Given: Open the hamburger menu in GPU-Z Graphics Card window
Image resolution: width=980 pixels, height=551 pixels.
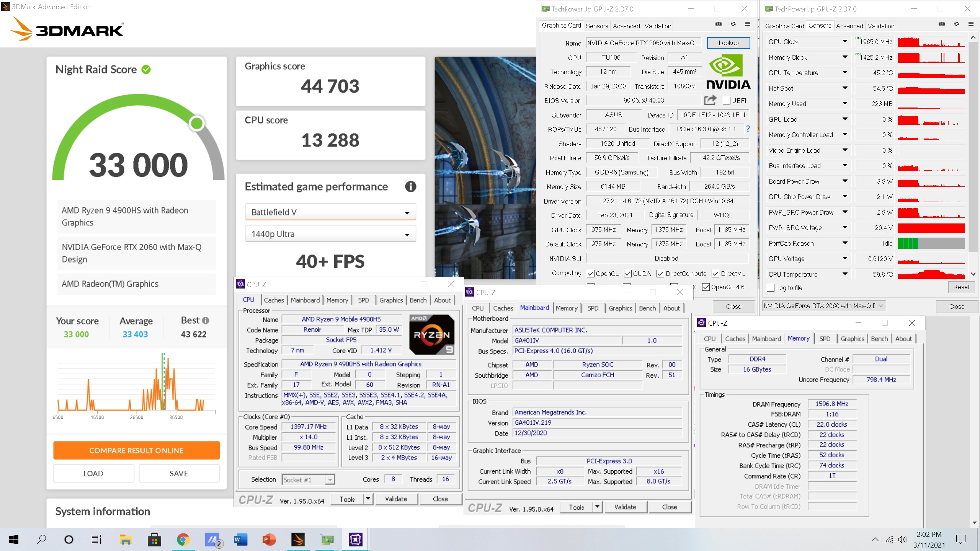Looking at the screenshot, I should pyautogui.click(x=748, y=24).
